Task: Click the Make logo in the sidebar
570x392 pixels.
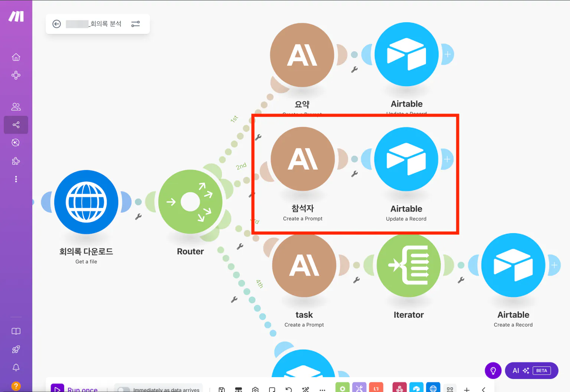Action: [x=16, y=16]
